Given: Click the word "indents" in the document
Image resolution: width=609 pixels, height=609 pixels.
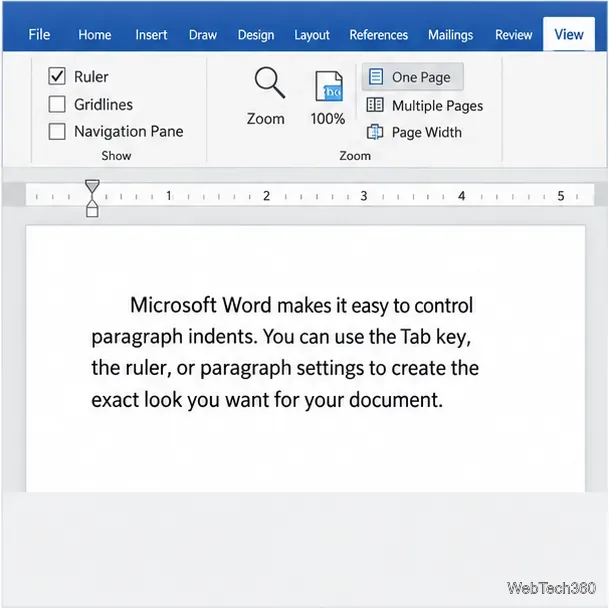Looking at the screenshot, I should point(223,336).
